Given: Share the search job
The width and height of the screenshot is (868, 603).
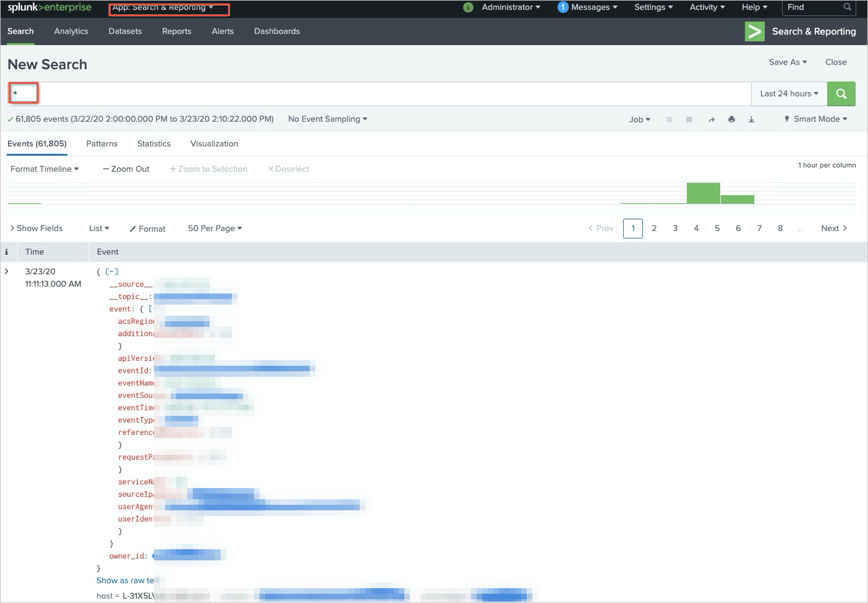Looking at the screenshot, I should coord(711,119).
